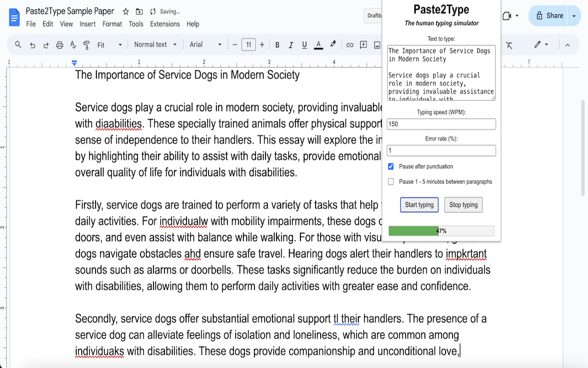Run Spelling and grammar check icon

(73, 45)
